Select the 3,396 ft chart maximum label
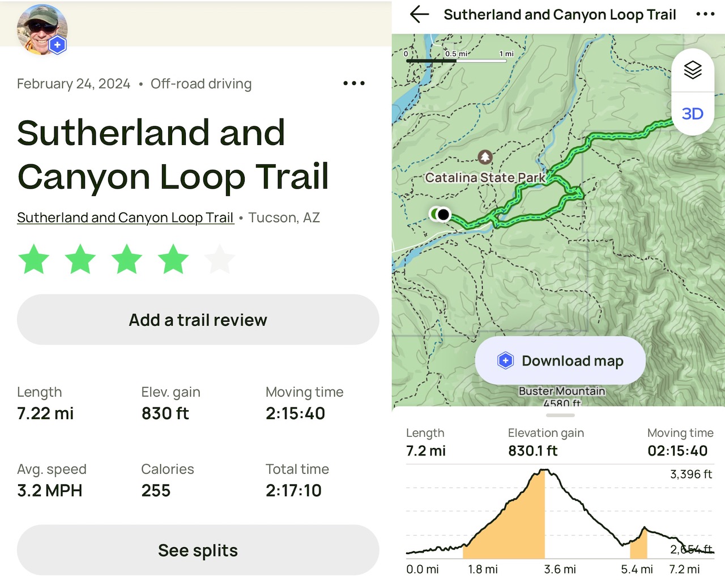The height and width of the screenshot is (588, 725). pos(691,474)
